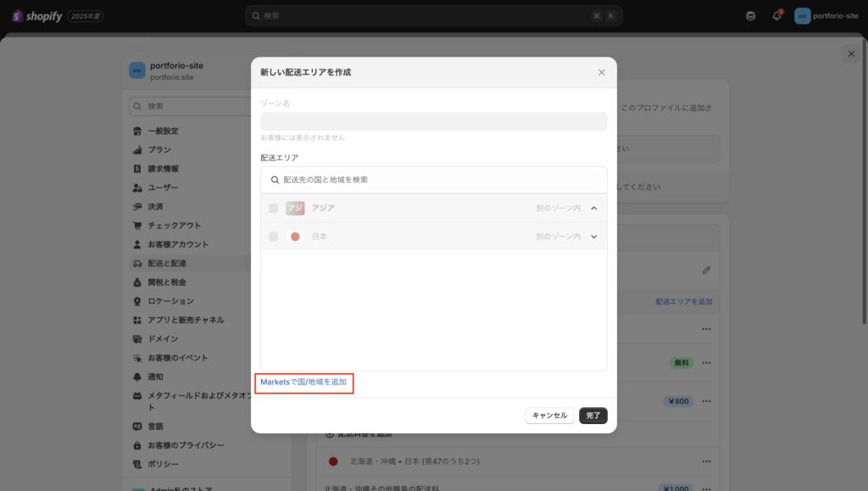Image resolution: width=868 pixels, height=491 pixels.
Task: Collapse the アジア region list
Action: (594, 209)
